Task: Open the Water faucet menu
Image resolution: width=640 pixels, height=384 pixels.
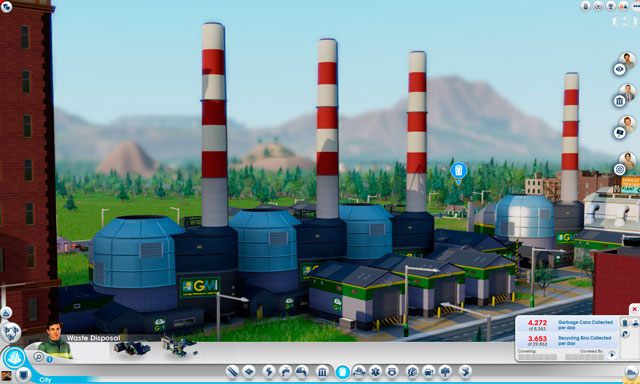Action: (x=285, y=371)
